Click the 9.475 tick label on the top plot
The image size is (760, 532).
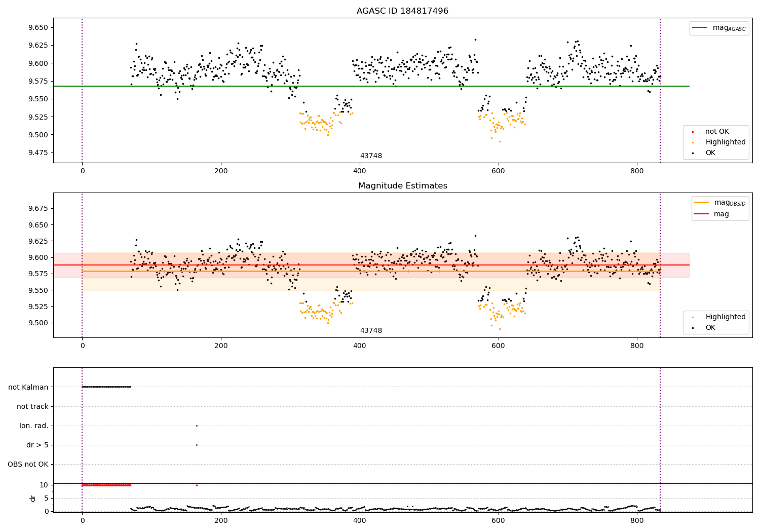[39, 153]
